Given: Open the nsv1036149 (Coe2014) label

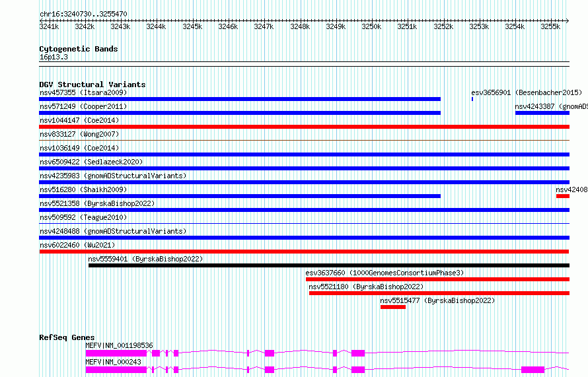Looking at the screenshot, I should click(x=79, y=148).
